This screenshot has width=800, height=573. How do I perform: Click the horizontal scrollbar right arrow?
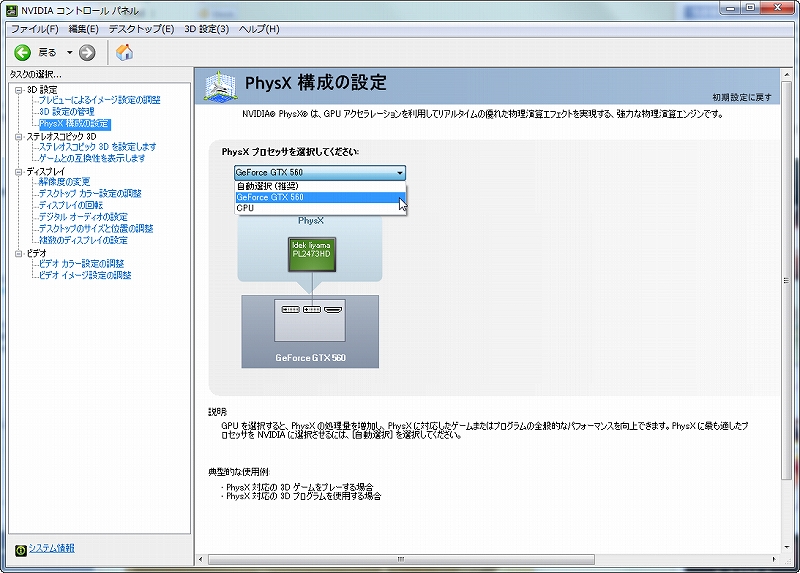775,560
